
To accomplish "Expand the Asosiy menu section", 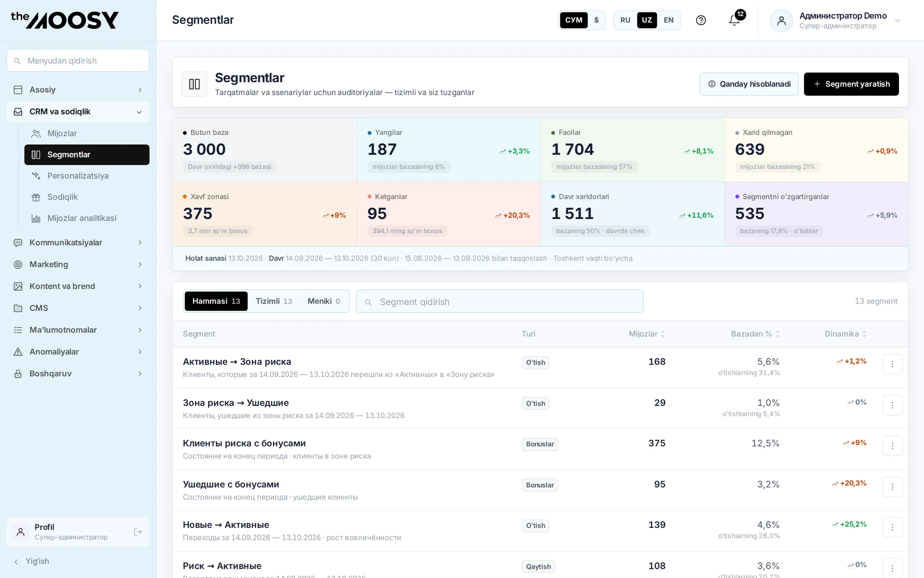I will pyautogui.click(x=78, y=90).
